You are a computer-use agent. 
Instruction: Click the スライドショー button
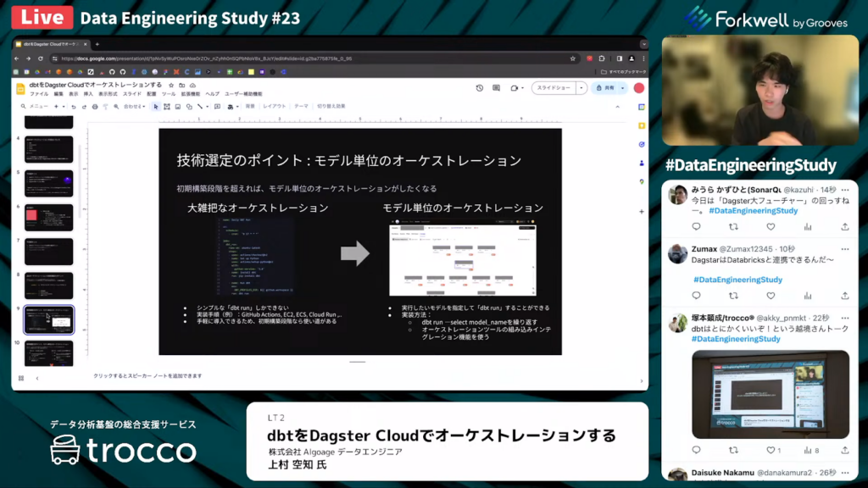coord(554,88)
